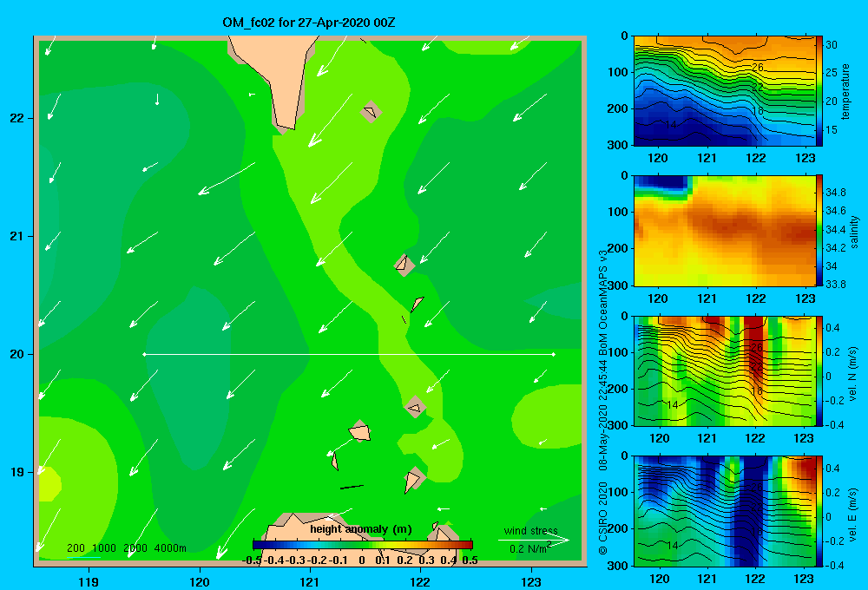Click the 14 contour label in temperature plot
Image resolution: width=868 pixels, height=590 pixels.
[670, 125]
